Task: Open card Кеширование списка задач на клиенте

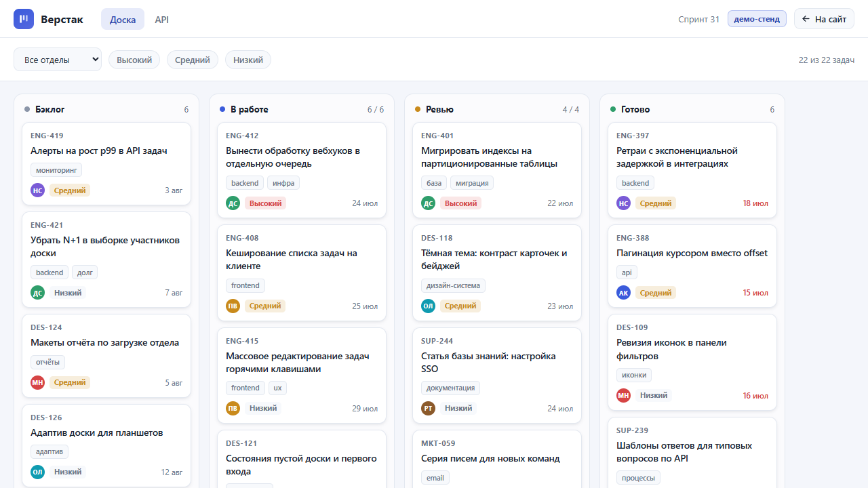Action: pyautogui.click(x=302, y=272)
